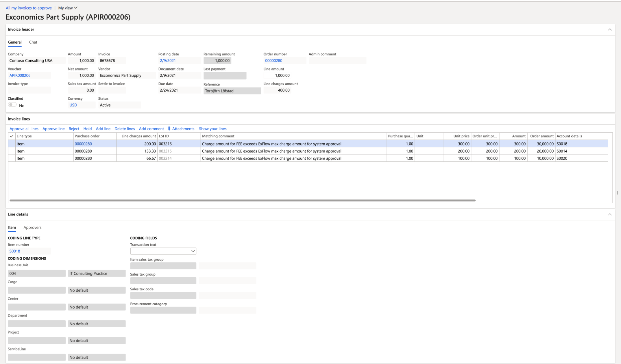Open Attachments with the paperclip icon
This screenshot has width=621, height=364.
(x=181, y=129)
